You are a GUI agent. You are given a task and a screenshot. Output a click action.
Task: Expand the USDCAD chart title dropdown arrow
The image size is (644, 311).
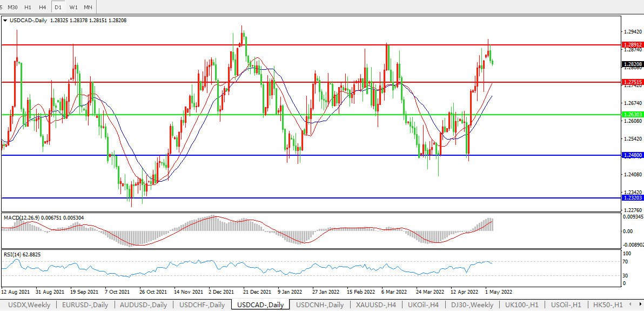[x=5, y=21]
